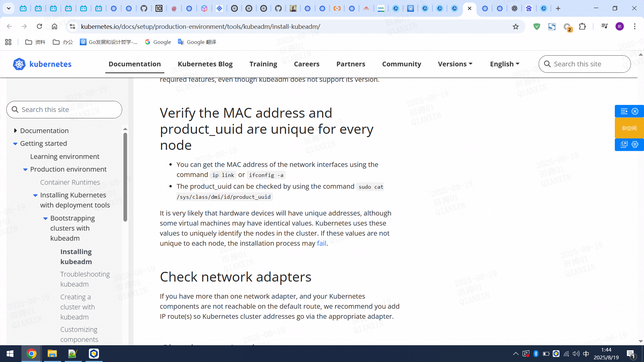This screenshot has height=362, width=644.
Task: Open File Explorer from the taskbar
Action: coord(52,354)
